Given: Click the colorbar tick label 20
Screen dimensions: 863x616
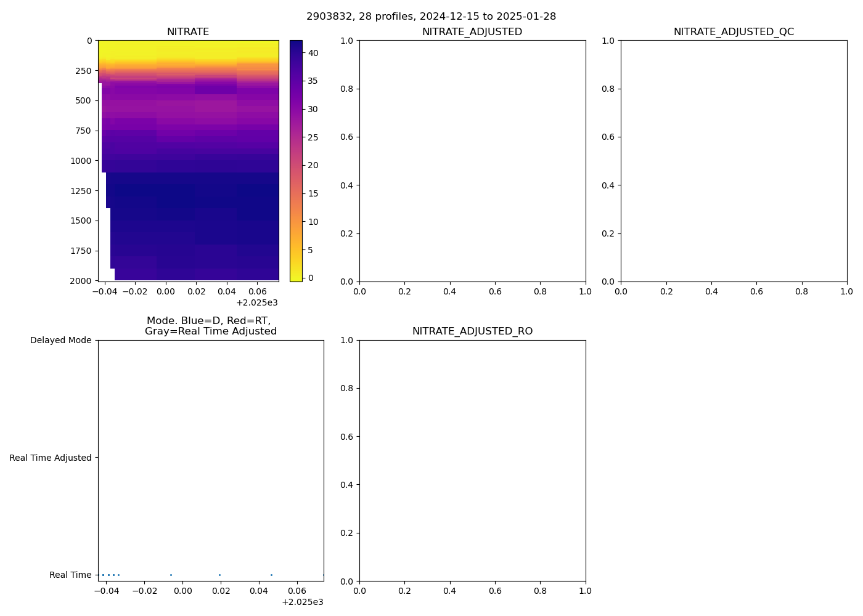Looking at the screenshot, I should point(313,165).
